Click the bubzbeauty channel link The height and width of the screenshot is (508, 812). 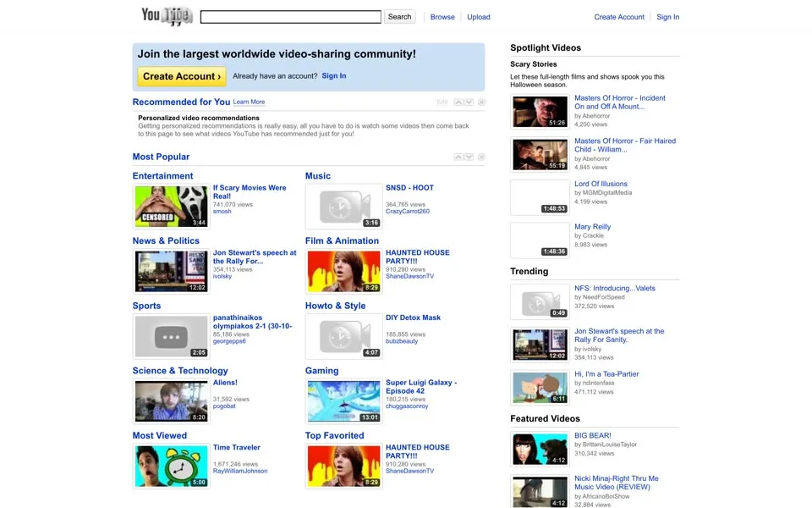point(401,341)
